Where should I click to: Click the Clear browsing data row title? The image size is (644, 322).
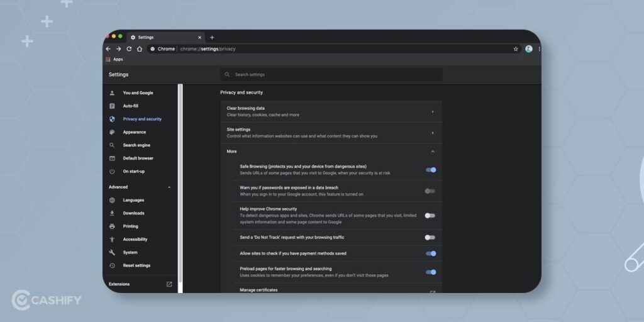click(x=246, y=108)
